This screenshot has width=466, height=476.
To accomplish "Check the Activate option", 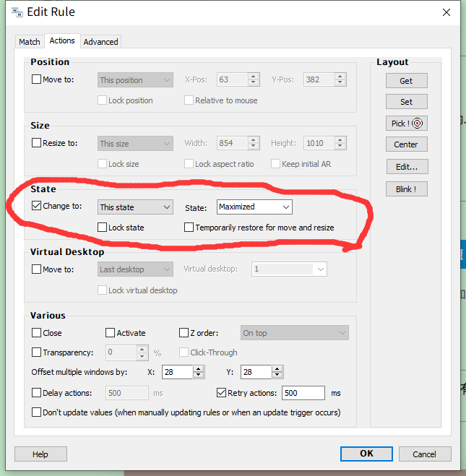I will coord(110,333).
